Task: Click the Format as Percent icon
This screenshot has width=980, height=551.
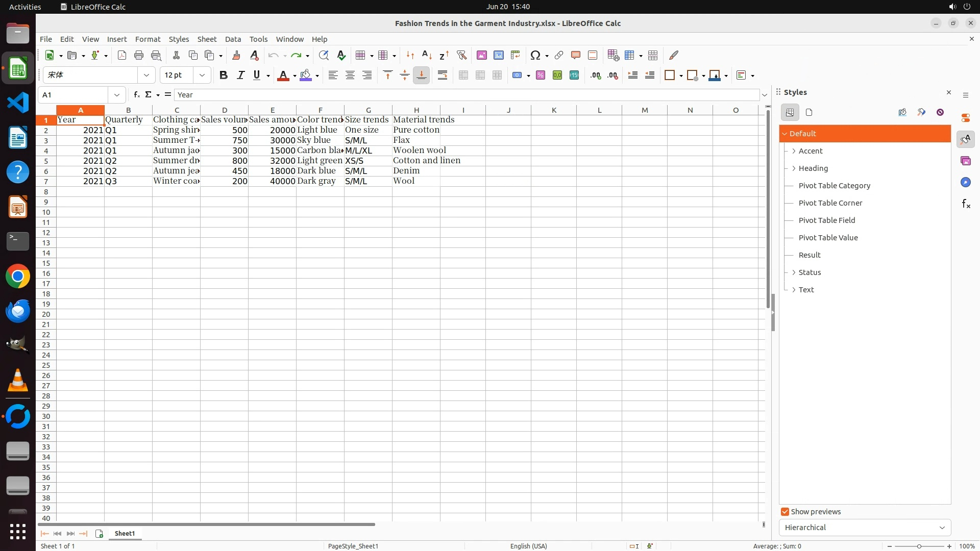Action: (x=541, y=75)
